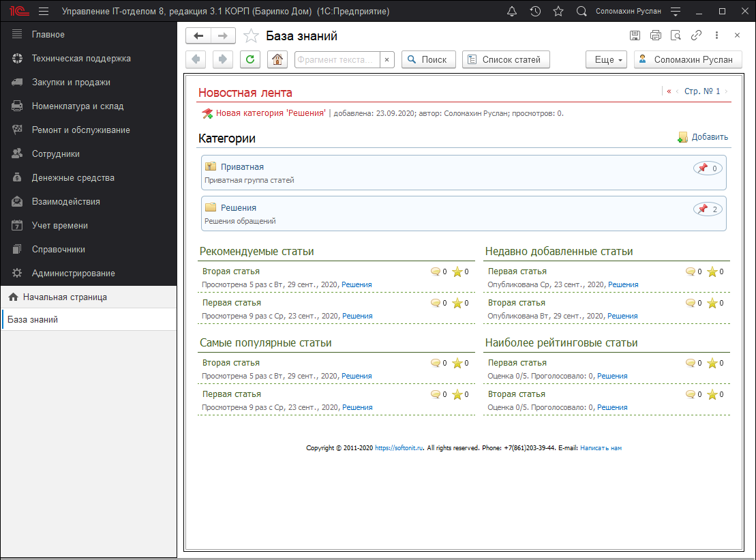Viewport: 756px width, 560px height.
Task: Add page to favorites star icon
Action: click(251, 36)
